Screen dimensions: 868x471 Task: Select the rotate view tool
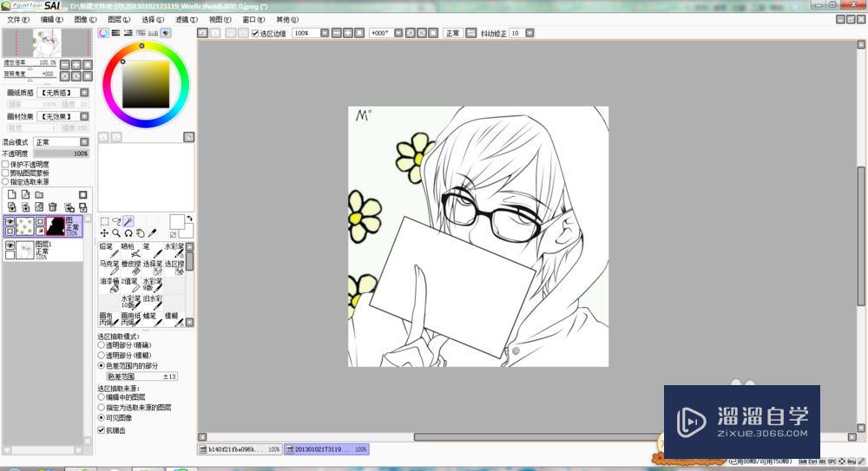tap(128, 233)
